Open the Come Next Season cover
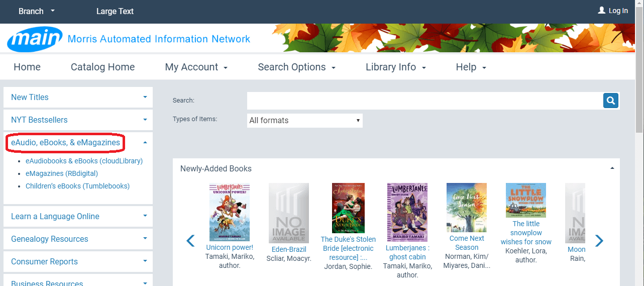 point(467,208)
